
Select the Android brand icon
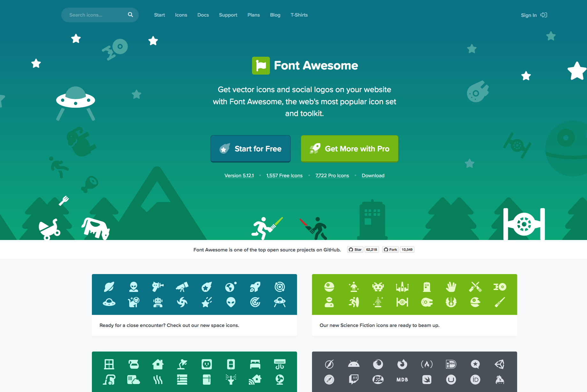click(x=354, y=364)
